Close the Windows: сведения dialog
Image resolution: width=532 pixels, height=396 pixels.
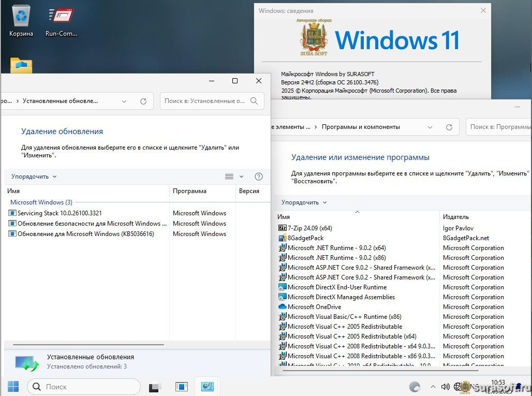point(483,10)
